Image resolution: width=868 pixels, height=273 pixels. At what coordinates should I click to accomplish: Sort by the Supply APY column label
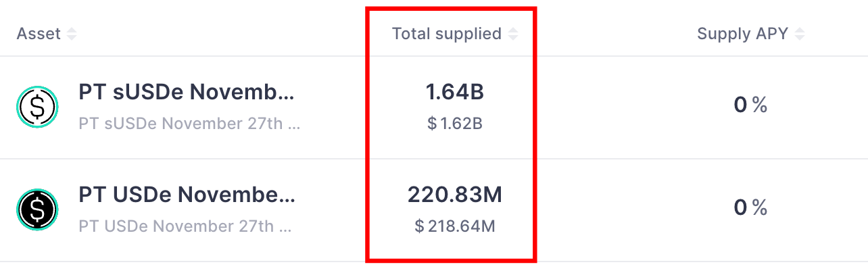point(743,34)
